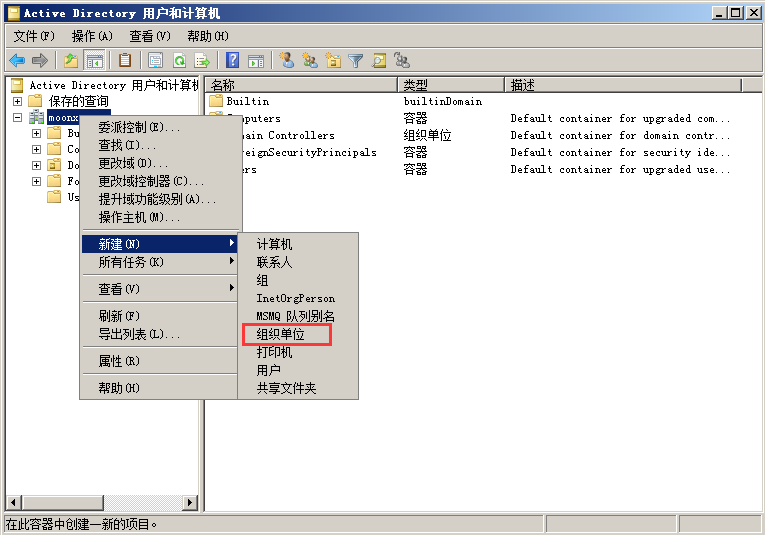Screen dimensions: 765x535
Task: Sort list by 类型 column header
Action: pyautogui.click(x=451, y=85)
